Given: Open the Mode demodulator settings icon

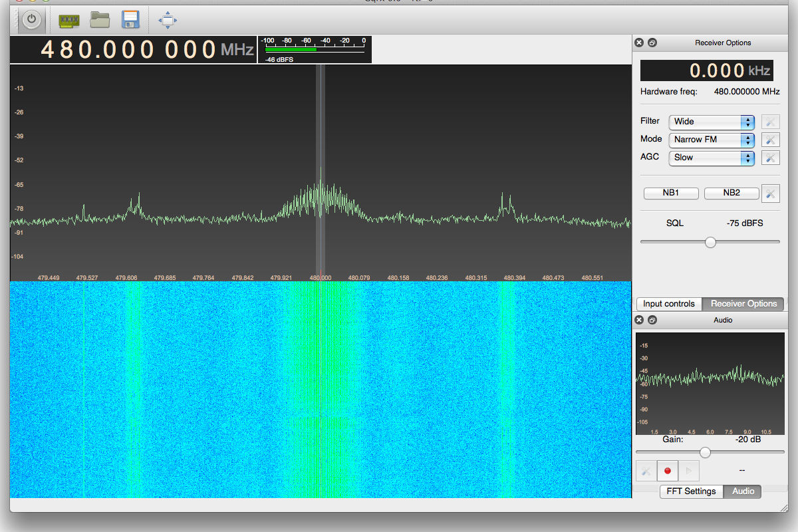Looking at the screenshot, I should 769,140.
